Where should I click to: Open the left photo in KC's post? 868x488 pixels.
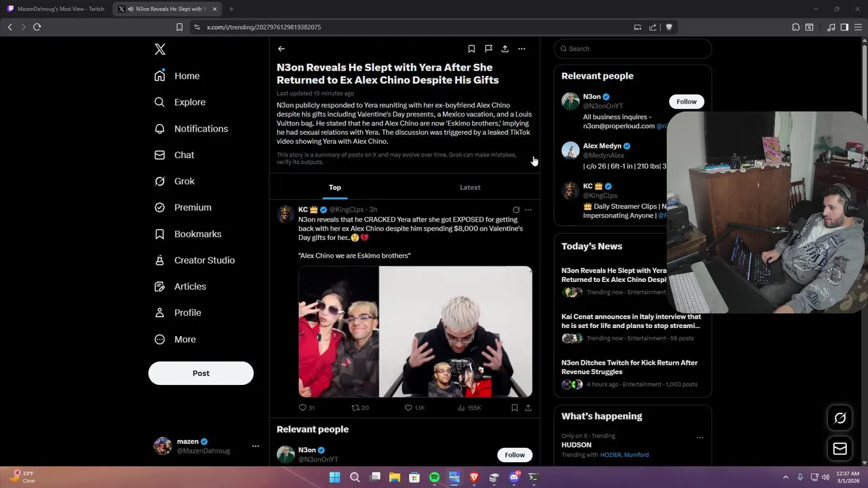coord(338,331)
